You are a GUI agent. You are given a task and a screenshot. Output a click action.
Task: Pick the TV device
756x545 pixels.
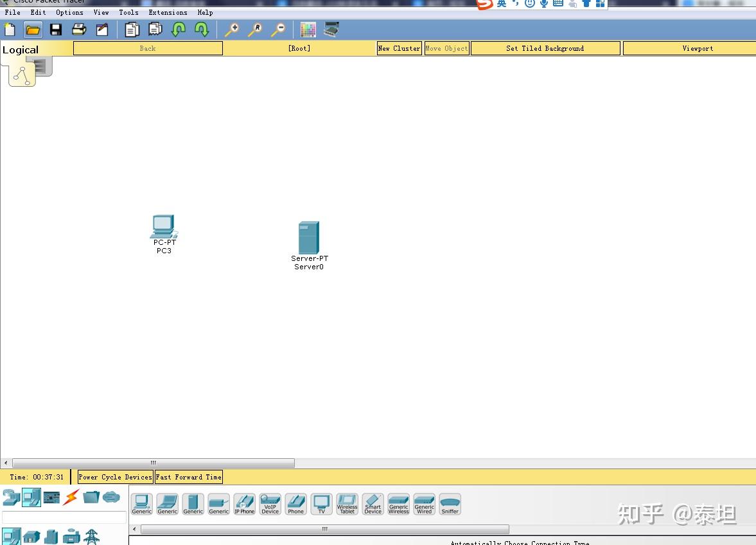pos(322,504)
